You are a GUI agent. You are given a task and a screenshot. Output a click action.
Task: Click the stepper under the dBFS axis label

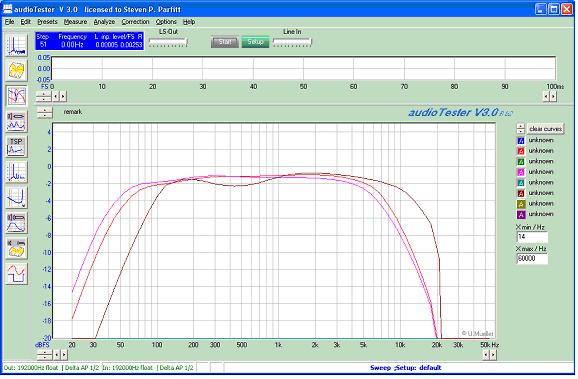[x=45, y=355]
